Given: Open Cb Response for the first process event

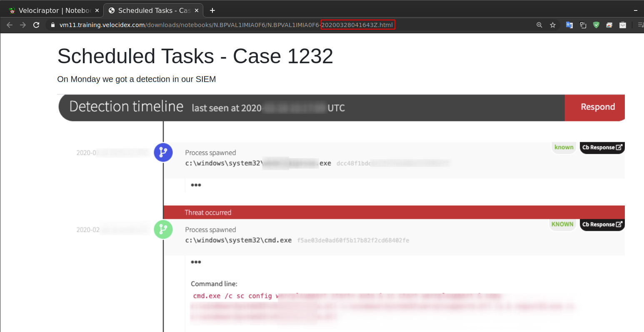Looking at the screenshot, I should coord(602,147).
